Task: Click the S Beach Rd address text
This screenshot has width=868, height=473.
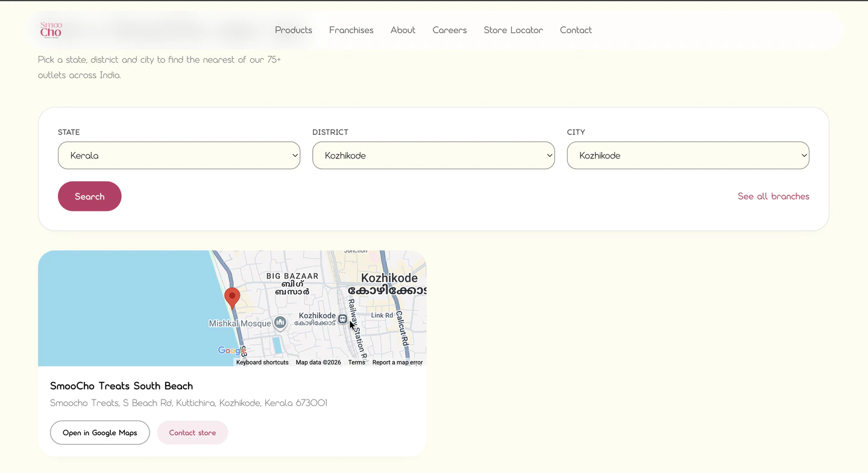Action: (189, 403)
